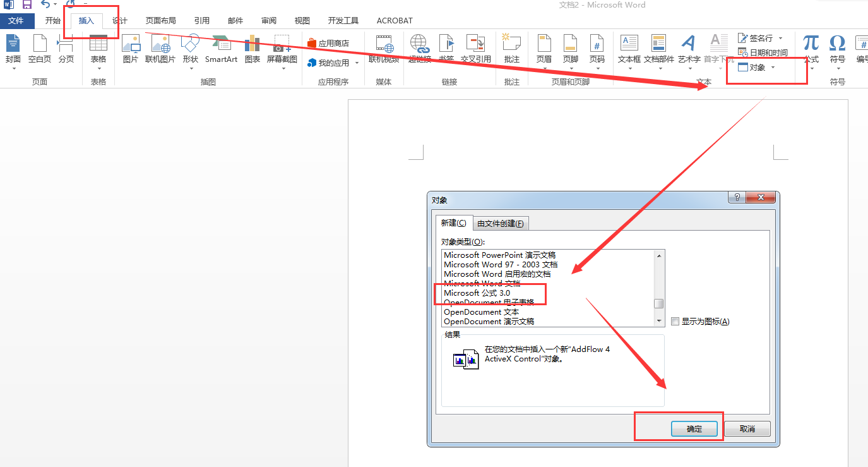The image size is (868, 467).
Task: Click the 取消 (Cancel) button
Action: (x=747, y=428)
